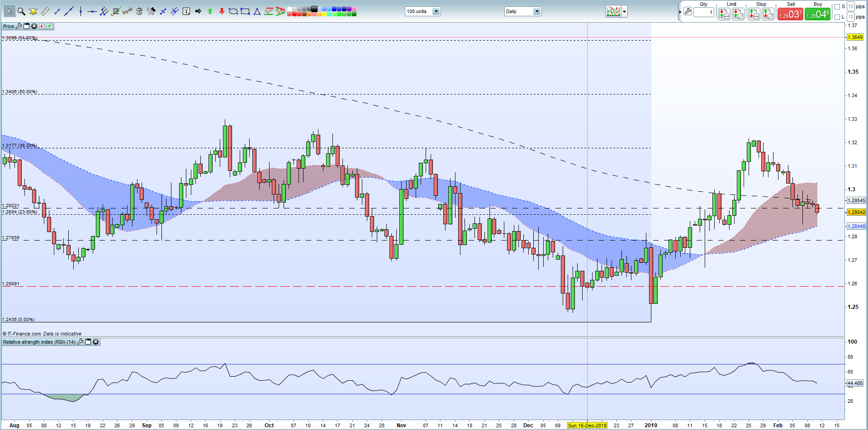Select the vertical line tool
868x430 pixels.
(x=81, y=11)
